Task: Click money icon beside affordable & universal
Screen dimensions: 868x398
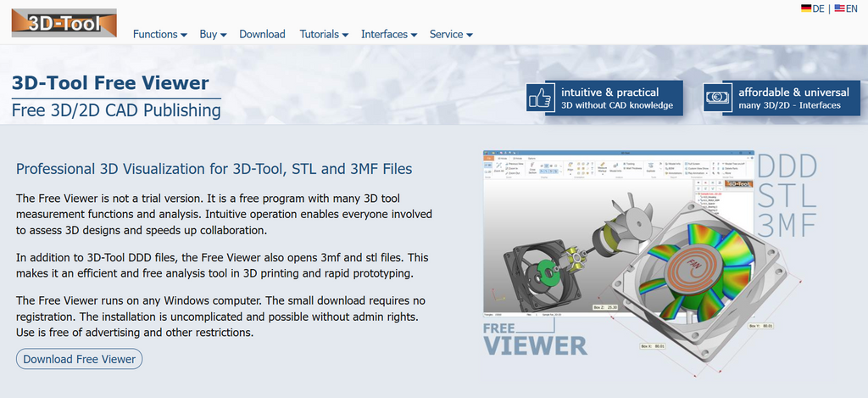Action: (x=717, y=98)
